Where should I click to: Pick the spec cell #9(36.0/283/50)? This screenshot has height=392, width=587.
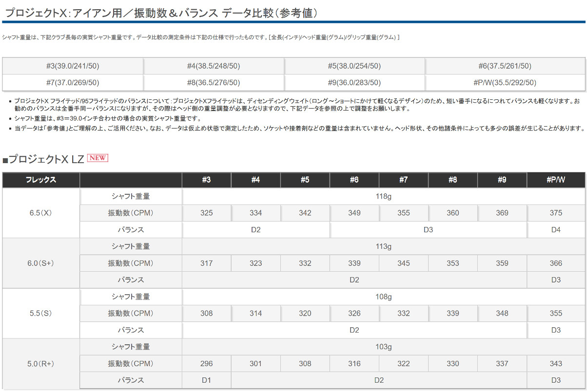point(354,83)
